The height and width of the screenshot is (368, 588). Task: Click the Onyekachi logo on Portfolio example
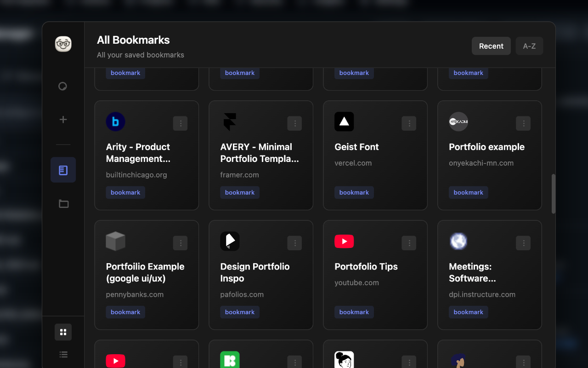[x=458, y=122]
